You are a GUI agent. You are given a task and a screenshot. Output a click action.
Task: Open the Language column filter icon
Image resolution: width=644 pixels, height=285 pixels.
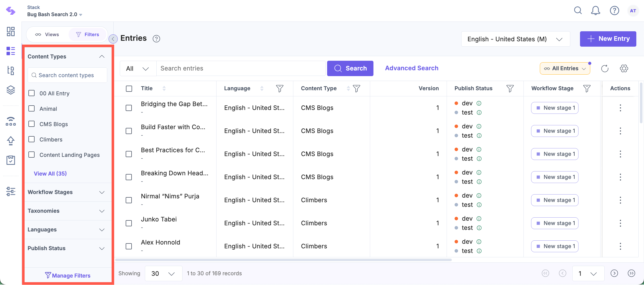tap(280, 88)
